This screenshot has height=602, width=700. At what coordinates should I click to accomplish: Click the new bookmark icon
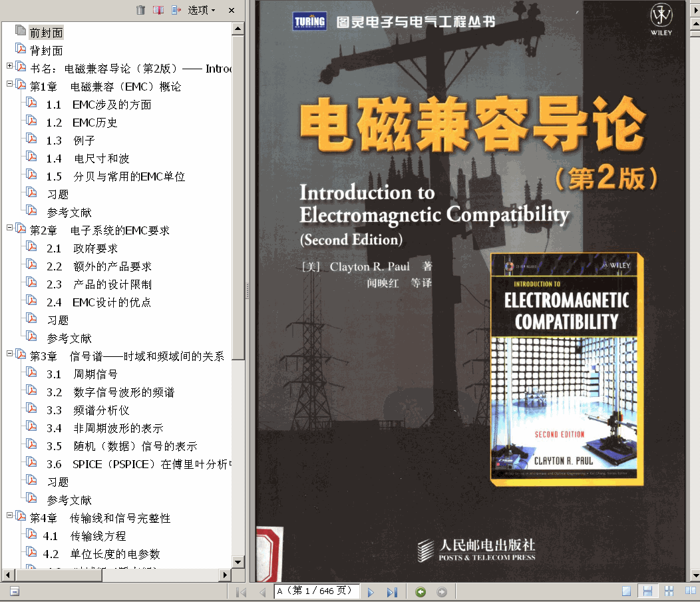(x=158, y=10)
